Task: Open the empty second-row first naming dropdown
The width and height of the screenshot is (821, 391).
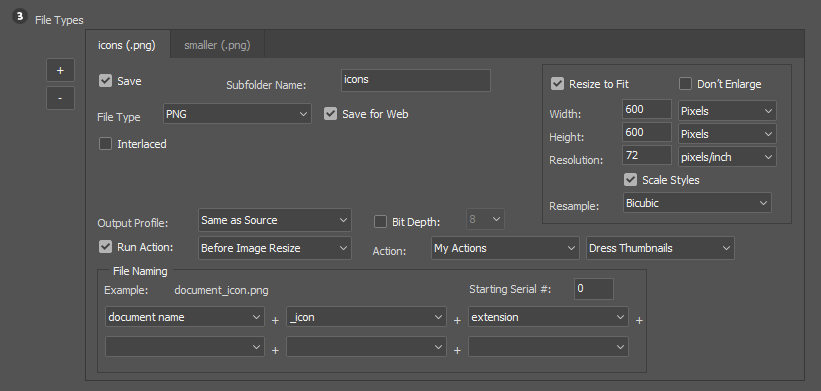Action: tap(185, 347)
